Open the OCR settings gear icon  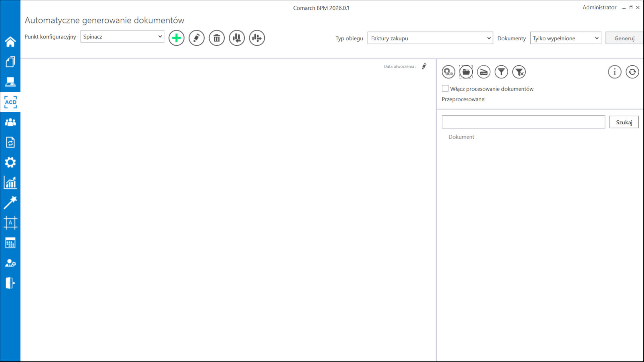pyautogui.click(x=448, y=72)
